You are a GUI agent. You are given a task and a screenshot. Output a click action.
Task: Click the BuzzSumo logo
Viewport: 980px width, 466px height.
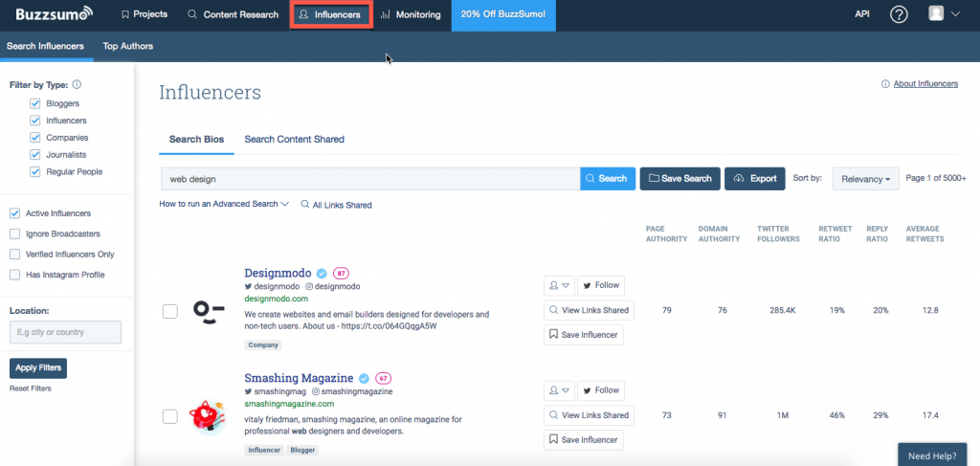pos(55,13)
